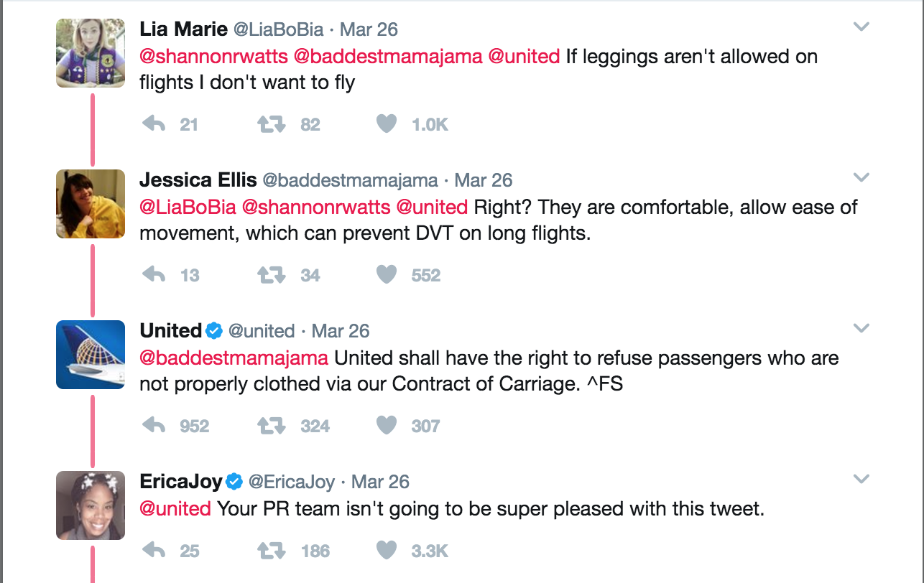Like Lia Marie's tweet with the heart
The image size is (924, 583).
[x=387, y=124]
